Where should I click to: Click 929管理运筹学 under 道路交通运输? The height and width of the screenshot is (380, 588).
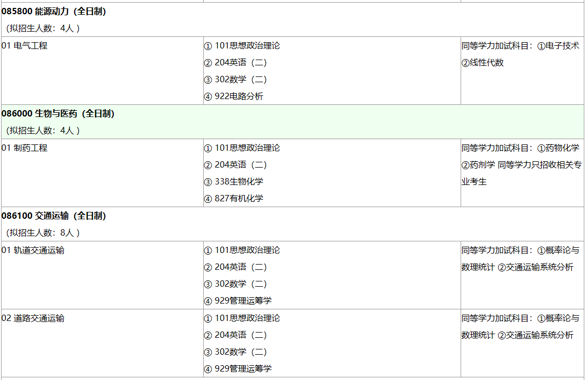click(x=243, y=369)
